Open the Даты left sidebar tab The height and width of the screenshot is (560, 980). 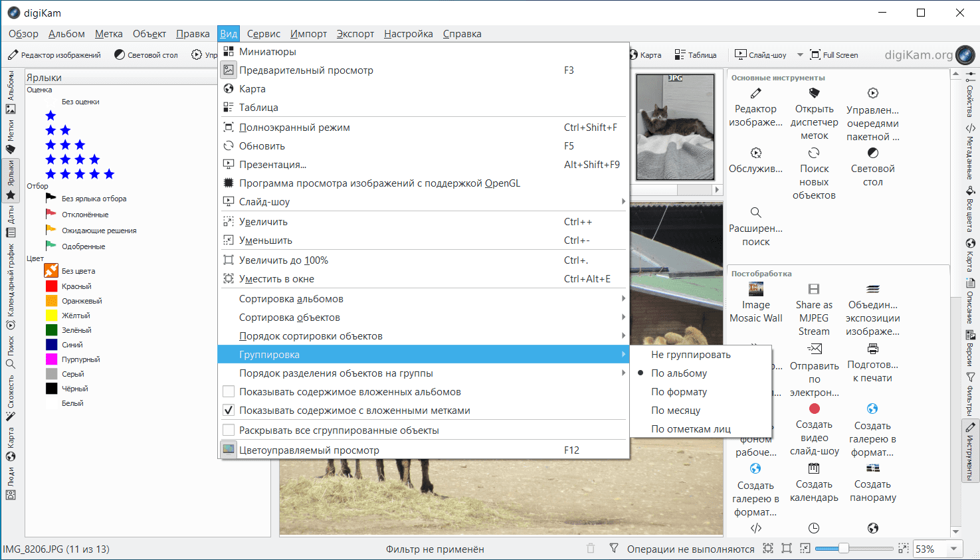[x=11, y=223]
